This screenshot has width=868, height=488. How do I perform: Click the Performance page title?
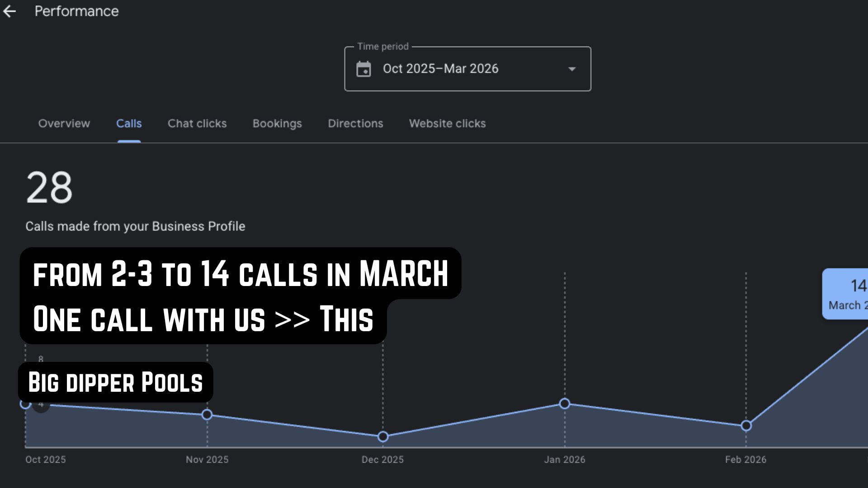(76, 11)
